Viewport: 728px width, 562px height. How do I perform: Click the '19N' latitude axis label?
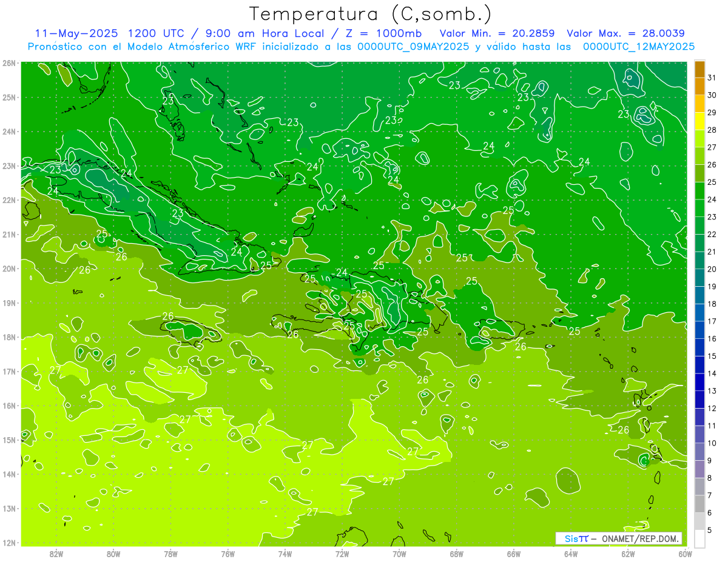pyautogui.click(x=9, y=303)
